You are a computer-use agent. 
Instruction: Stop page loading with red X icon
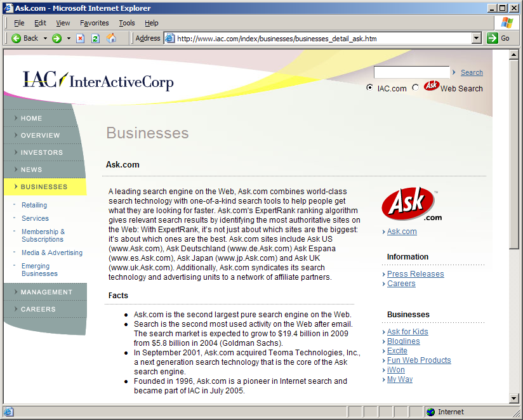pos(81,38)
